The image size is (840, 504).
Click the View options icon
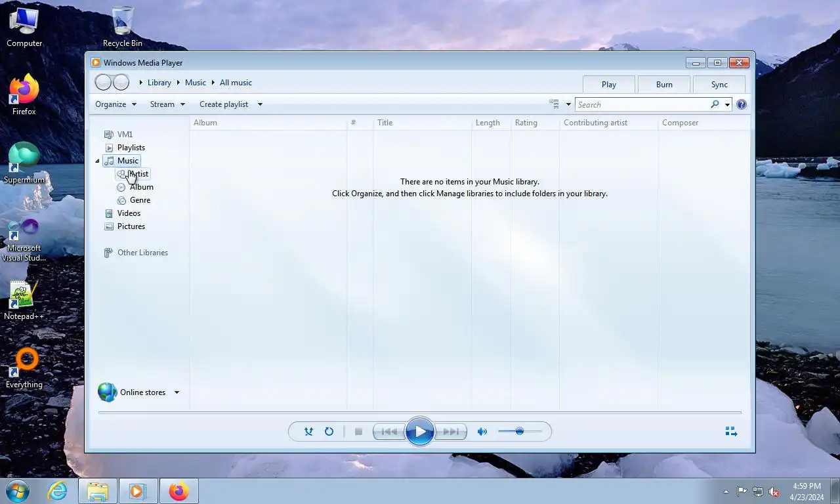point(554,104)
